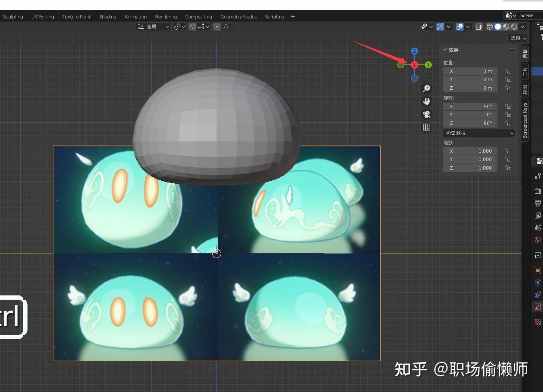Open proportional falloff dropdown
543x392 pixels.
click(x=229, y=27)
